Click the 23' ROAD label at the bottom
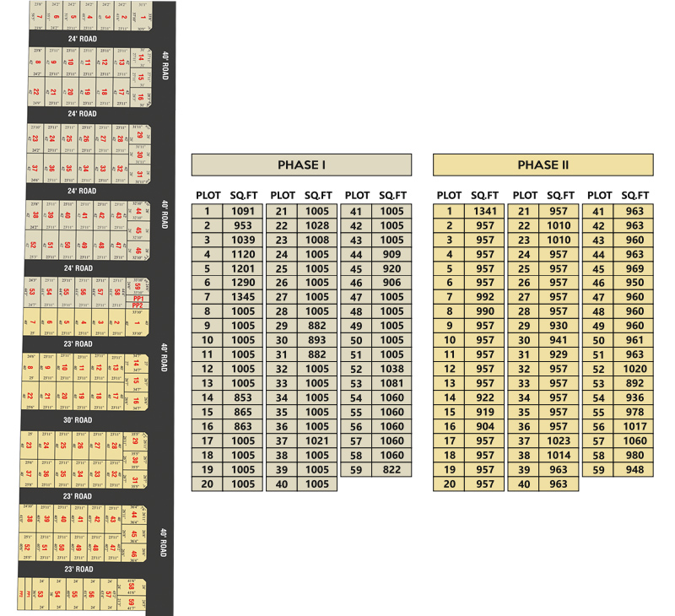This screenshot has width=675, height=616. 78,569
